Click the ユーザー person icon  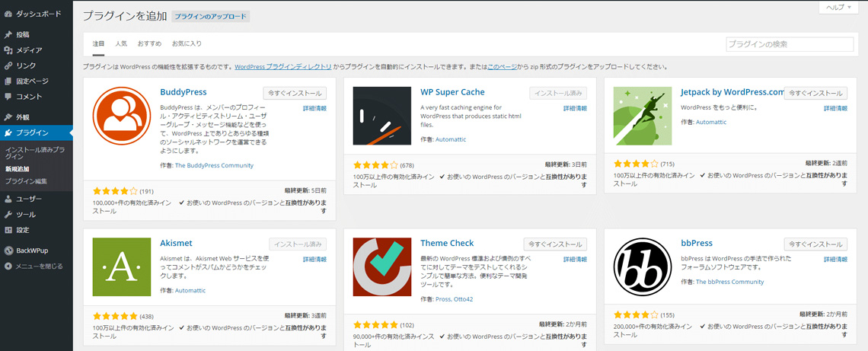[8, 199]
